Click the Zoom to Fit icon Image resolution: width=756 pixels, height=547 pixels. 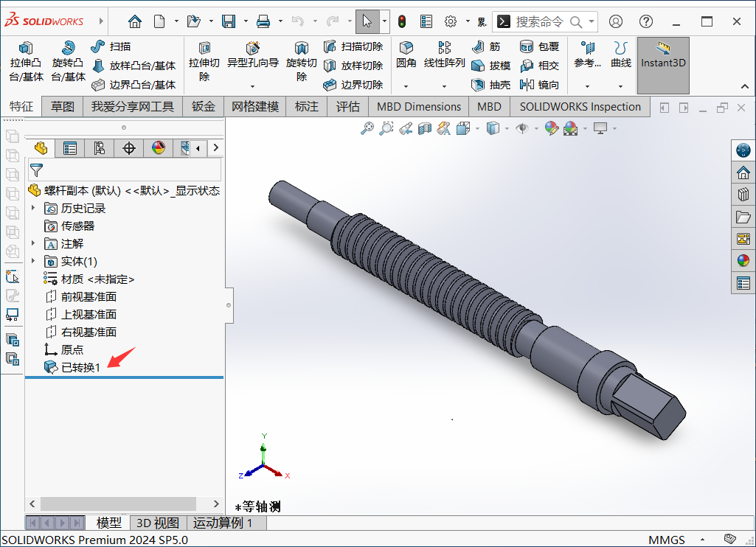367,128
